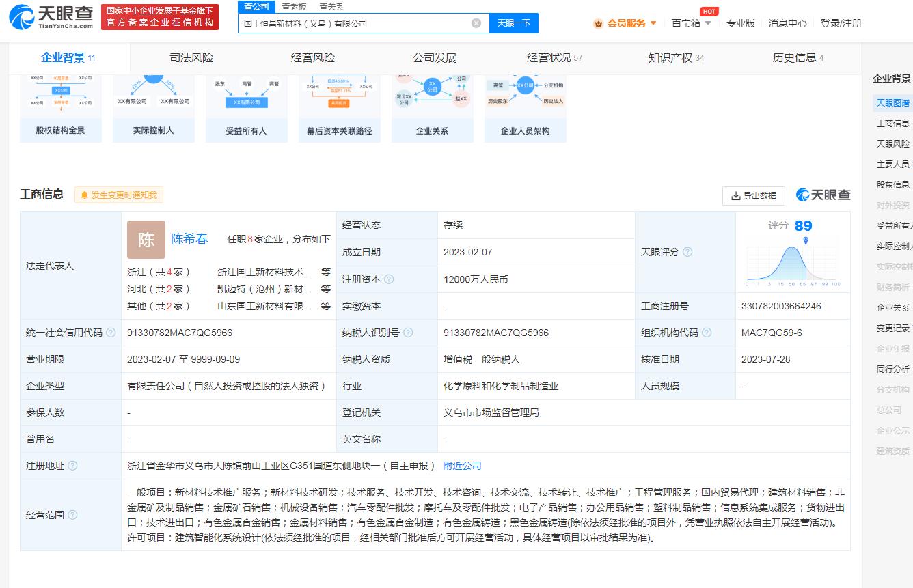
Task: Click help icon next to 注册地址
Action: pyautogui.click(x=72, y=466)
